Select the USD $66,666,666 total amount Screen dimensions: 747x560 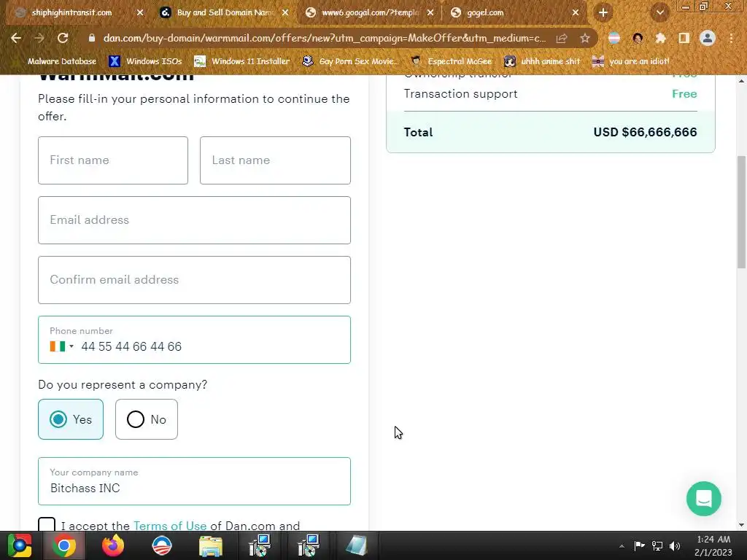(x=645, y=132)
